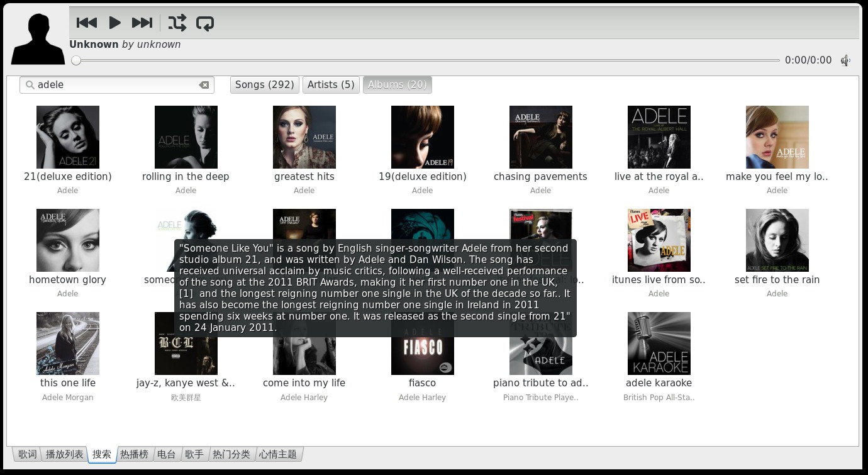
Task: Open the greatest hits album cover
Action: pos(304,137)
